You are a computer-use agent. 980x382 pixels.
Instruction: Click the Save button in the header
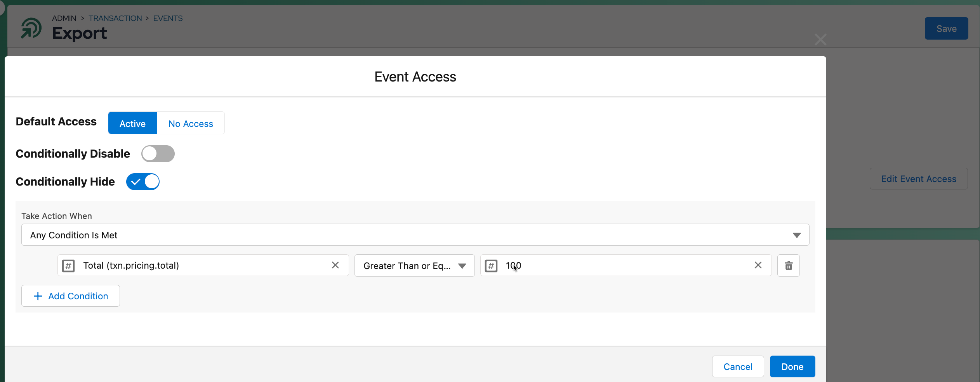tap(946, 28)
